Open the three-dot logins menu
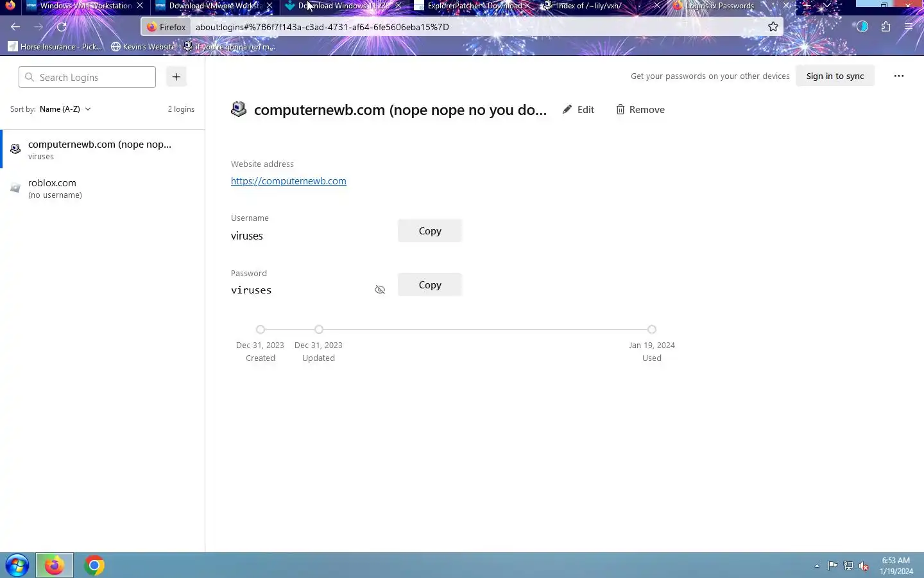This screenshot has height=578, width=924. pyautogui.click(x=899, y=76)
